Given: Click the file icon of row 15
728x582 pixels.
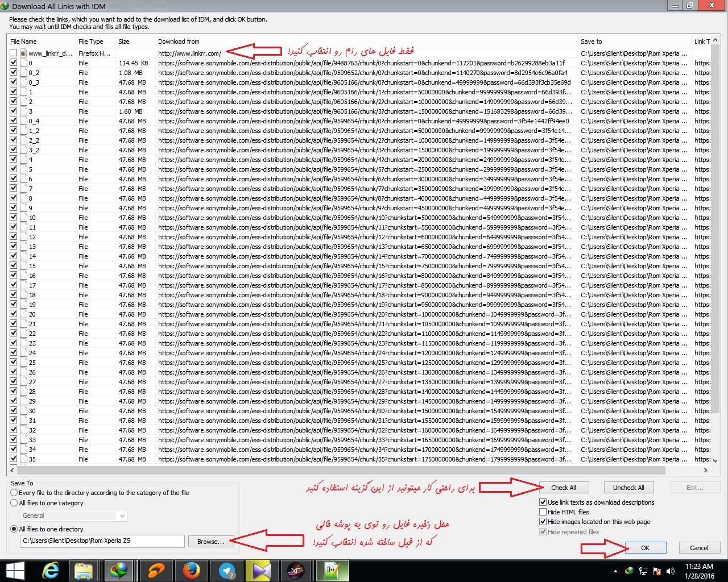Looking at the screenshot, I should click(23, 266).
